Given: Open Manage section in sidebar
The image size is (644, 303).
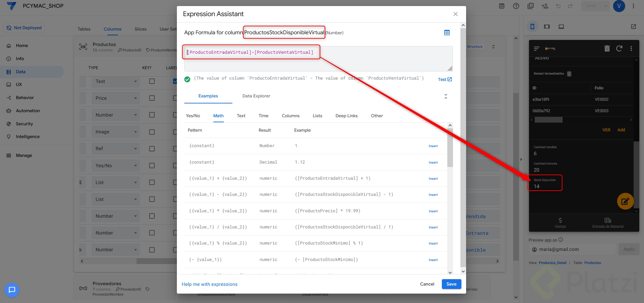Looking at the screenshot, I should pyautogui.click(x=24, y=156).
